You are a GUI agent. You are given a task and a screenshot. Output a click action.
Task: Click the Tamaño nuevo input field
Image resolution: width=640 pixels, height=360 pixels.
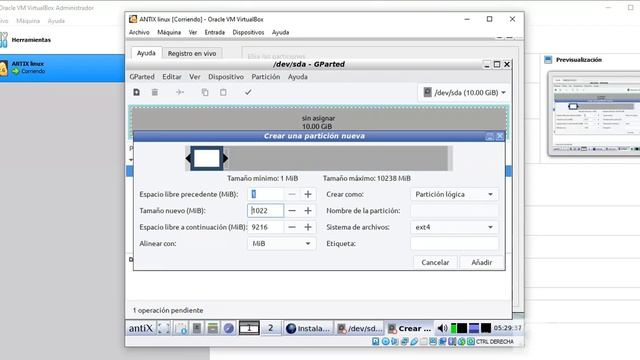coord(265,211)
